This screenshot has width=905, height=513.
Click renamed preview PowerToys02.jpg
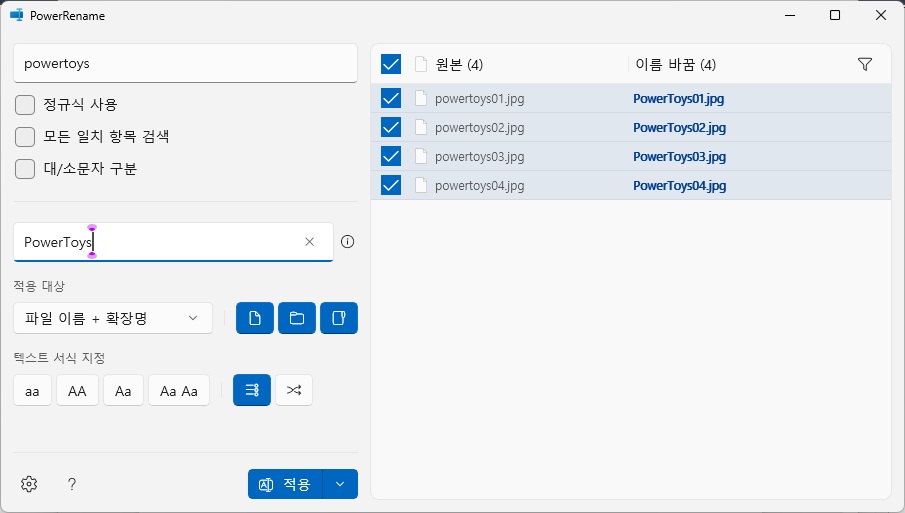pos(679,128)
